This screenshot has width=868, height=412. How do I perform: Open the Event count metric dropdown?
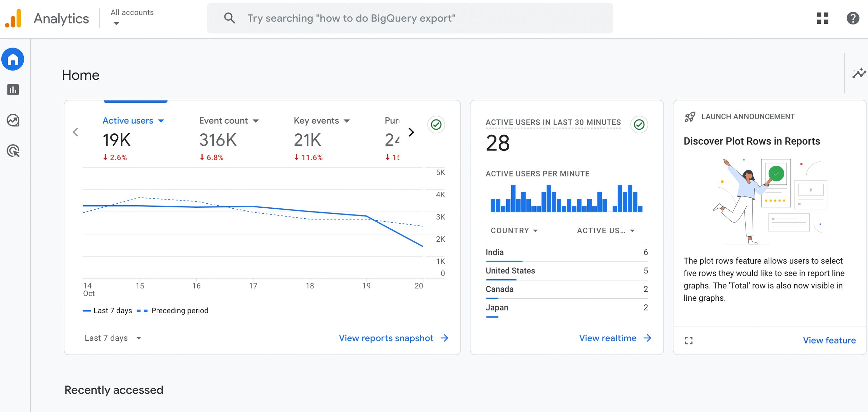(256, 121)
